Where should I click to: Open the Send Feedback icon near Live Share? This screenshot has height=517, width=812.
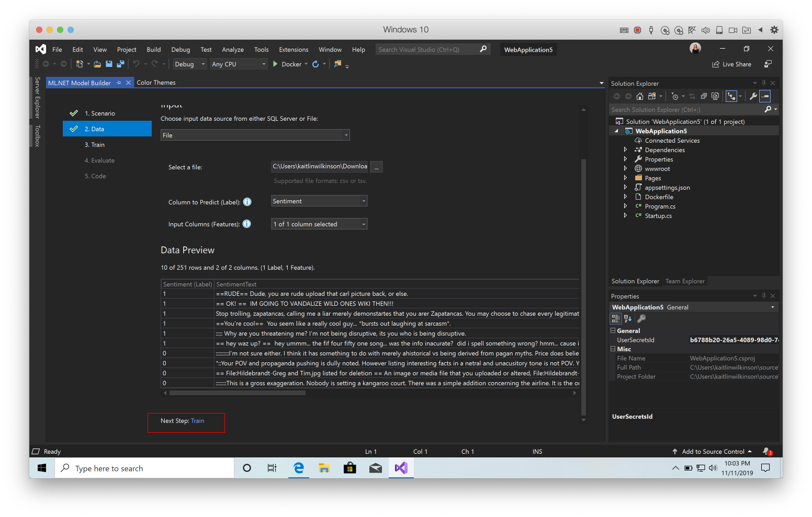click(x=768, y=64)
